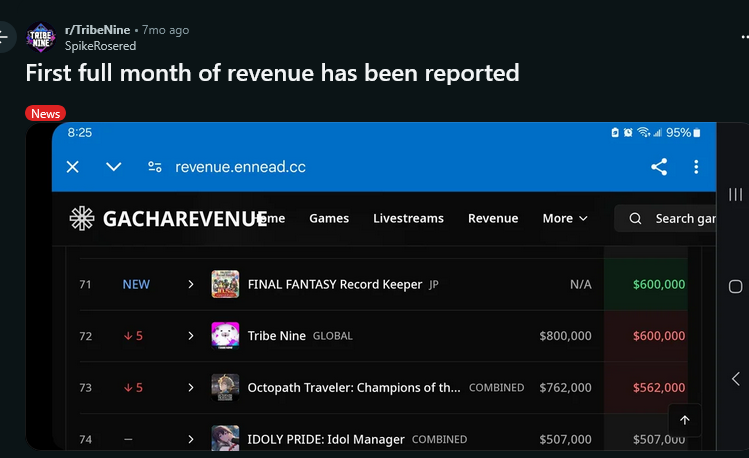The width and height of the screenshot is (749, 458).
Task: Select IDOLY PRIDE: Idol Manager name
Action: pyautogui.click(x=326, y=439)
